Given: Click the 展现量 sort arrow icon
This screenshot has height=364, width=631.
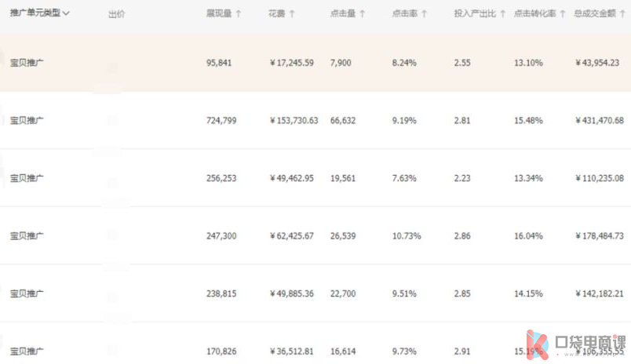Looking at the screenshot, I should point(239,14).
